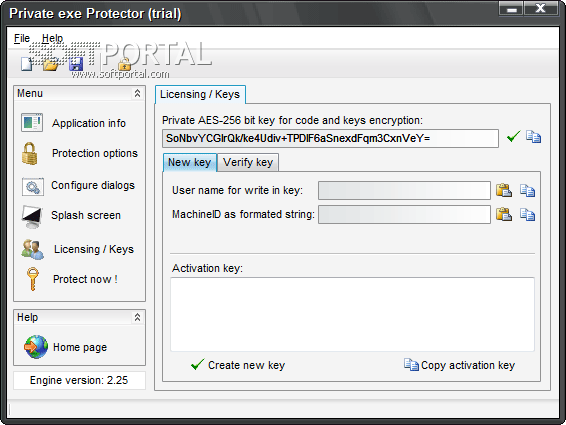Save project with the floppy disk icon
566x425 pixels.
click(76, 64)
